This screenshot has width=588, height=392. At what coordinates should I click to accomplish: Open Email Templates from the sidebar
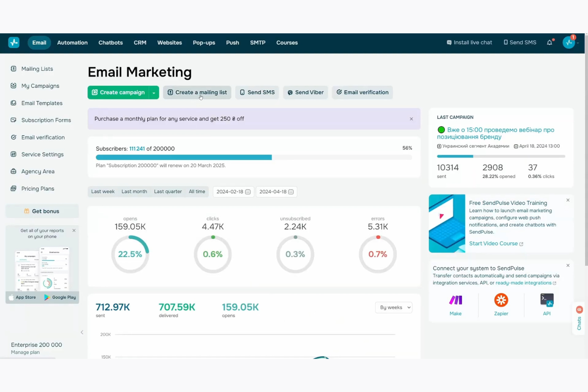(42, 103)
